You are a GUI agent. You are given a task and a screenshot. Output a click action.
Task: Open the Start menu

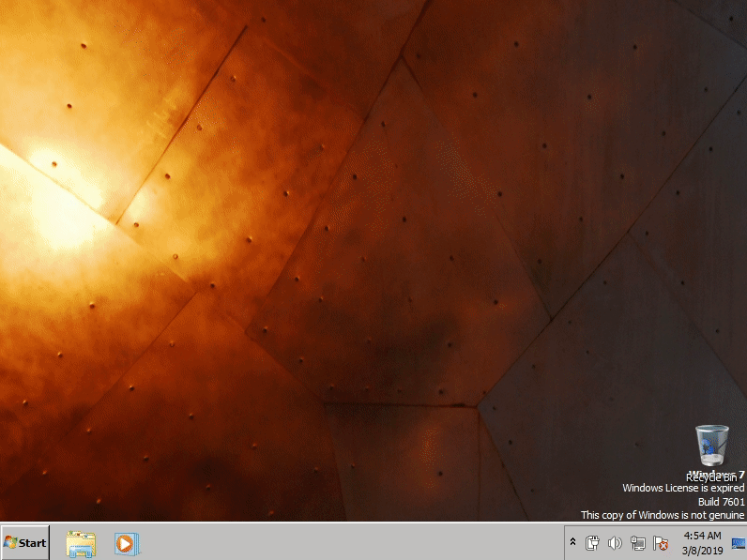[x=25, y=542]
